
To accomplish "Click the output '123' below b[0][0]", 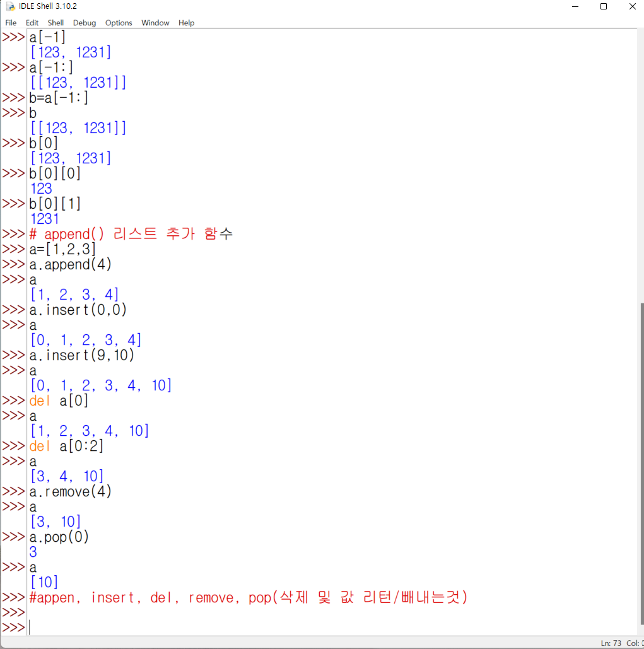I will point(41,189).
